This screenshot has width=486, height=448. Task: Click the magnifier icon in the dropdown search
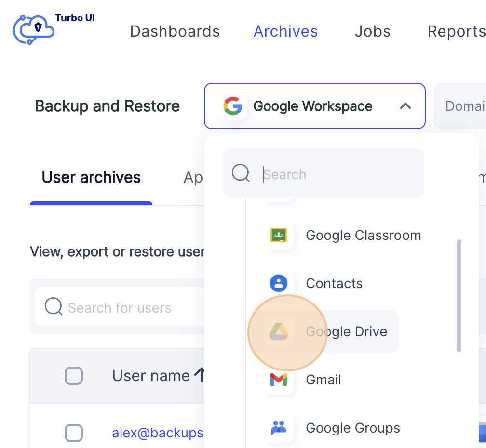pos(240,173)
